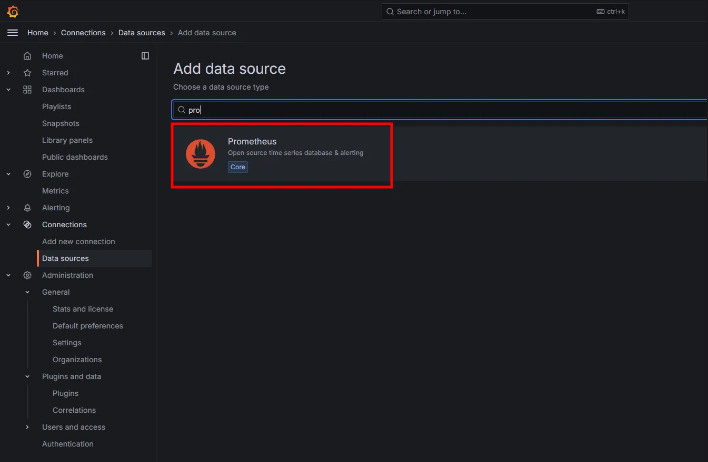Open General under Administration
Screen dimensions: 708x462
(56, 292)
